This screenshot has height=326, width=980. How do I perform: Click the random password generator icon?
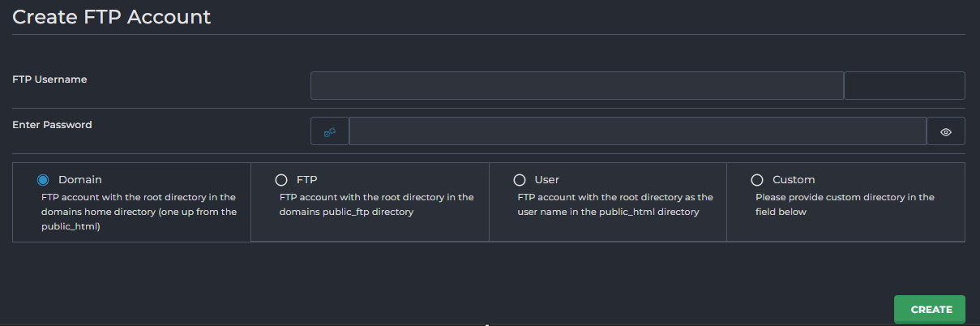click(x=330, y=131)
